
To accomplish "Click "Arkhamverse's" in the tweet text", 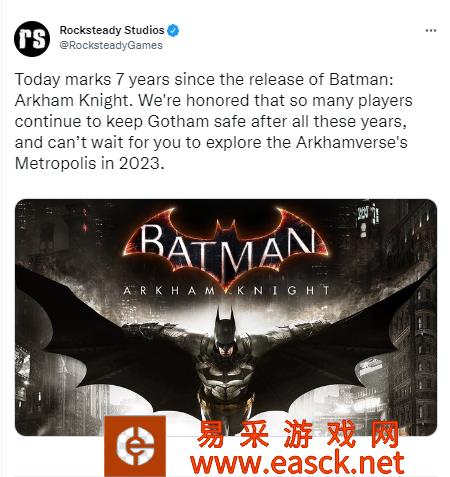I will 352,142.
